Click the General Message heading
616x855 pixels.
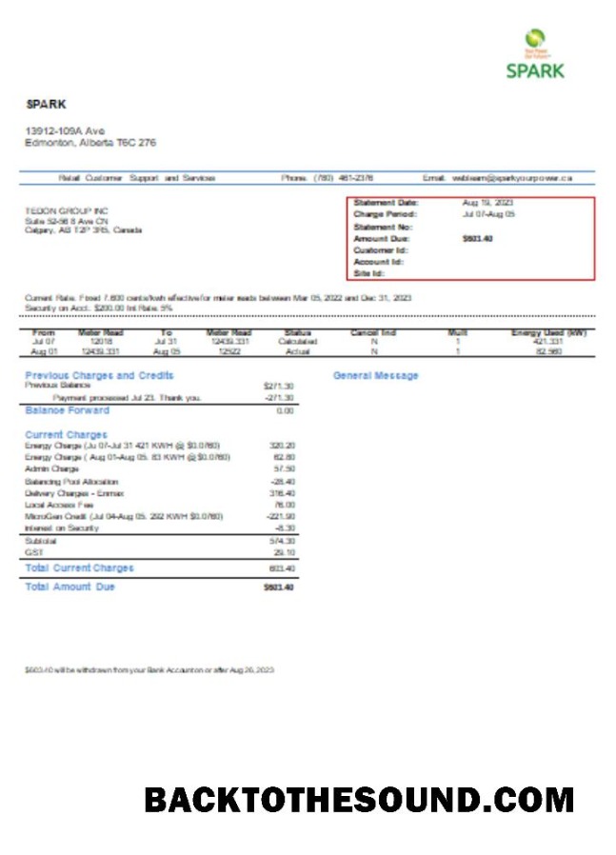[375, 375]
